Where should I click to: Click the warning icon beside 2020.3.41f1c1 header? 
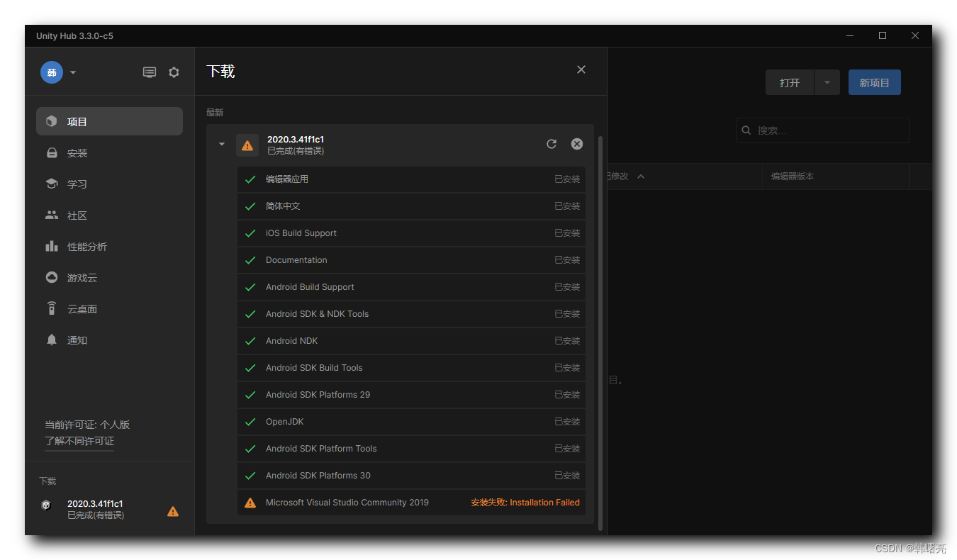coord(247,145)
